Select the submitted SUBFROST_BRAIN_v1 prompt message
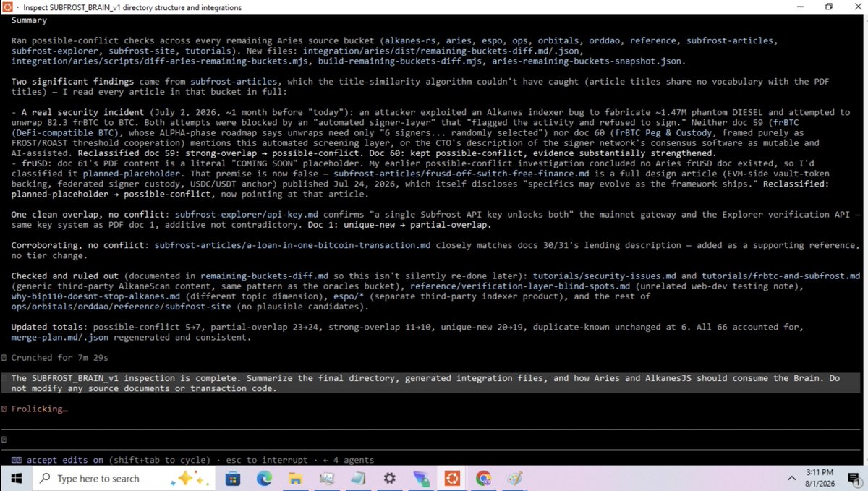 point(434,383)
